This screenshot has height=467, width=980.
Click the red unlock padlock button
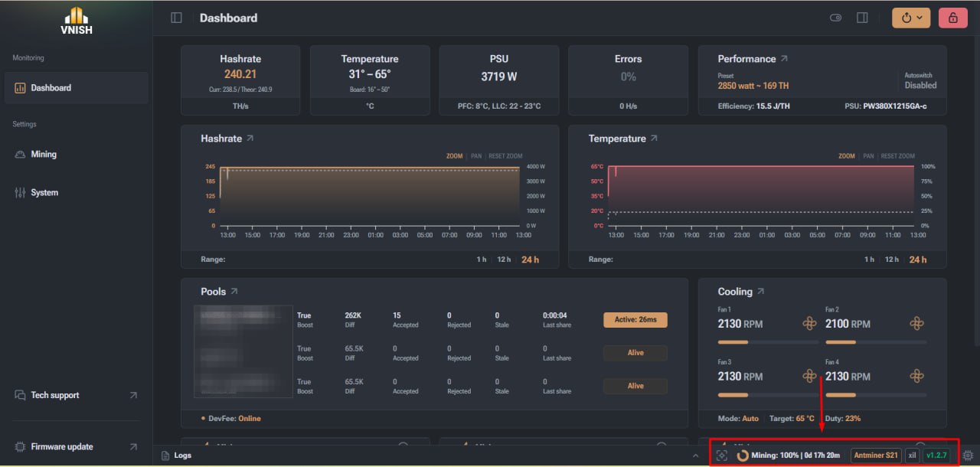click(953, 18)
